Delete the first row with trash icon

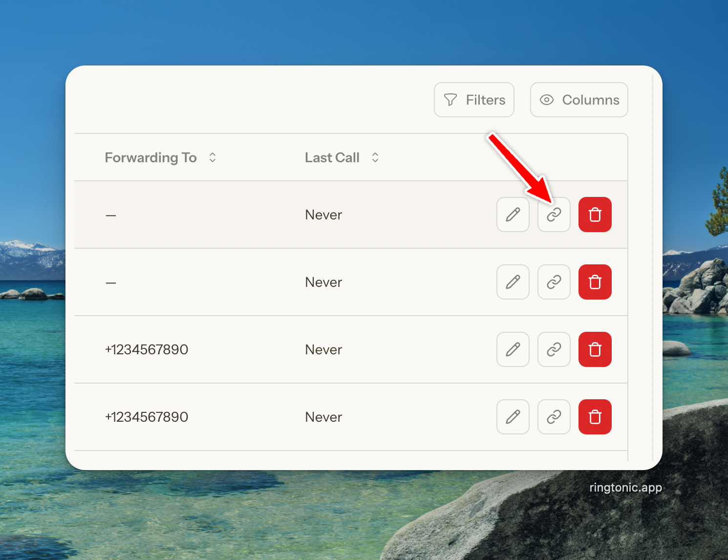(595, 215)
